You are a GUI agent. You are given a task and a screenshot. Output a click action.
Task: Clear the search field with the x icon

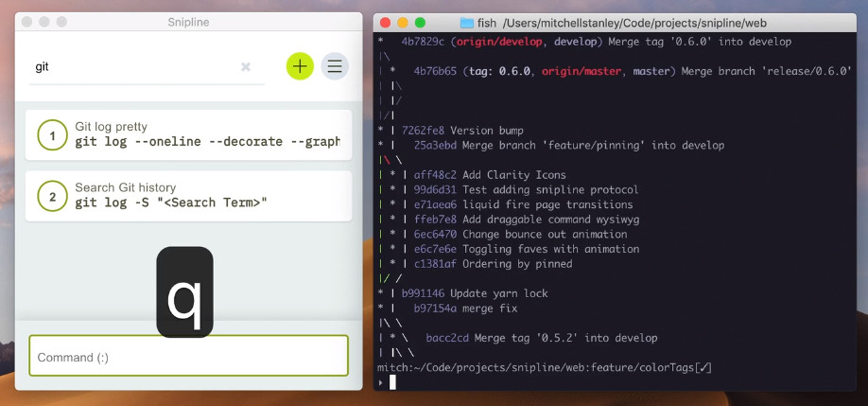pos(246,67)
